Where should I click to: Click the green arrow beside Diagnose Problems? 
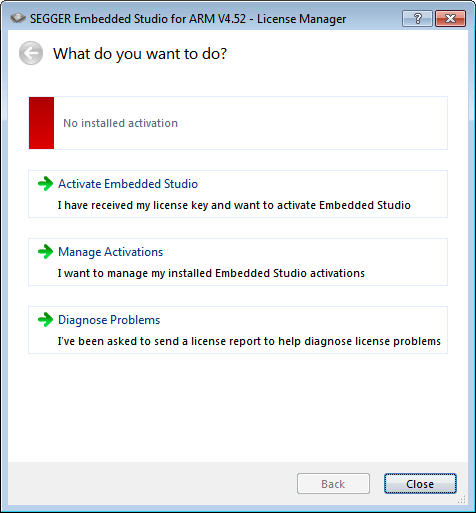point(45,320)
